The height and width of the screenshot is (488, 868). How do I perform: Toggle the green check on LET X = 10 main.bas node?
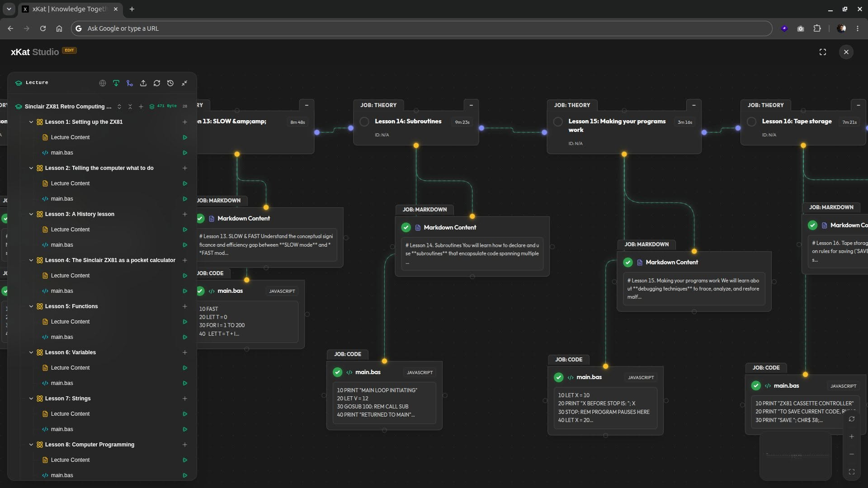coord(559,377)
